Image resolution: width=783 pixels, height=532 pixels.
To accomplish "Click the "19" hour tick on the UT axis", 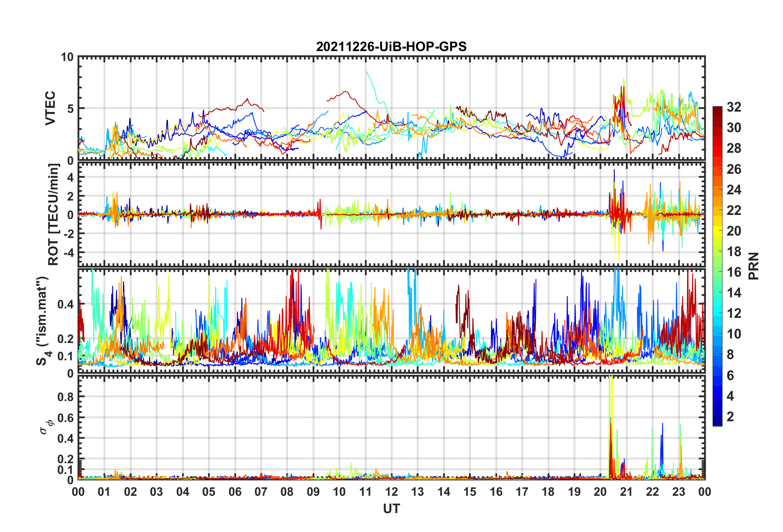I will click(574, 492).
